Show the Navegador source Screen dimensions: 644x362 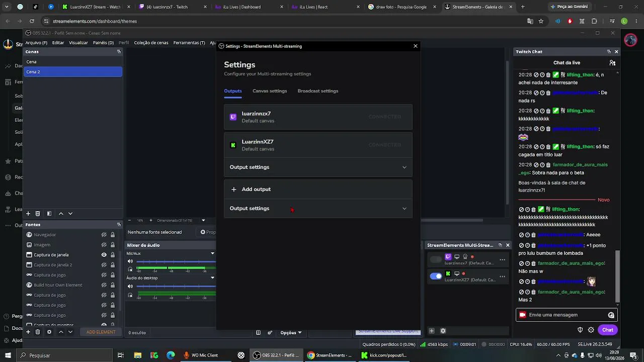(x=104, y=235)
